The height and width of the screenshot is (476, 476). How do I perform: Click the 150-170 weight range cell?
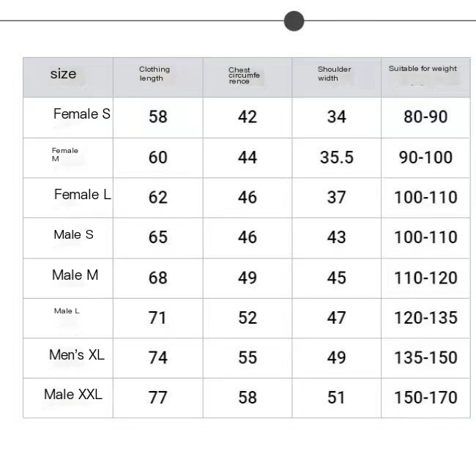coord(425,398)
